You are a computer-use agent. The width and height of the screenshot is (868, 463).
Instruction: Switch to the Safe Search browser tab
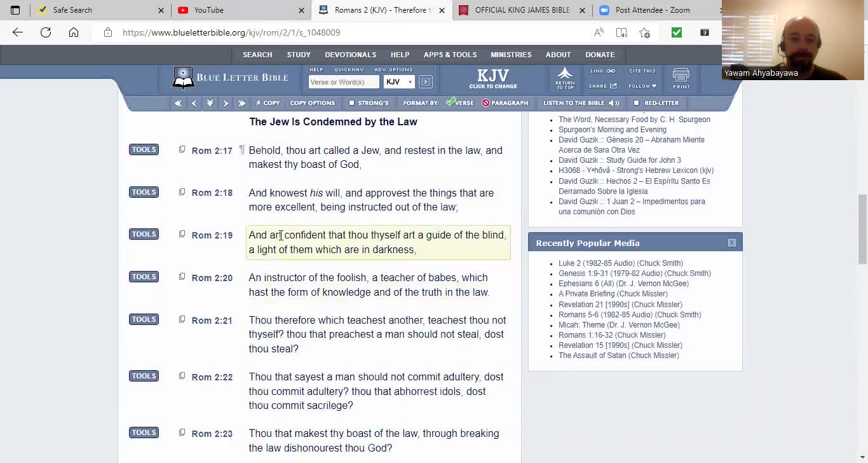click(100, 10)
